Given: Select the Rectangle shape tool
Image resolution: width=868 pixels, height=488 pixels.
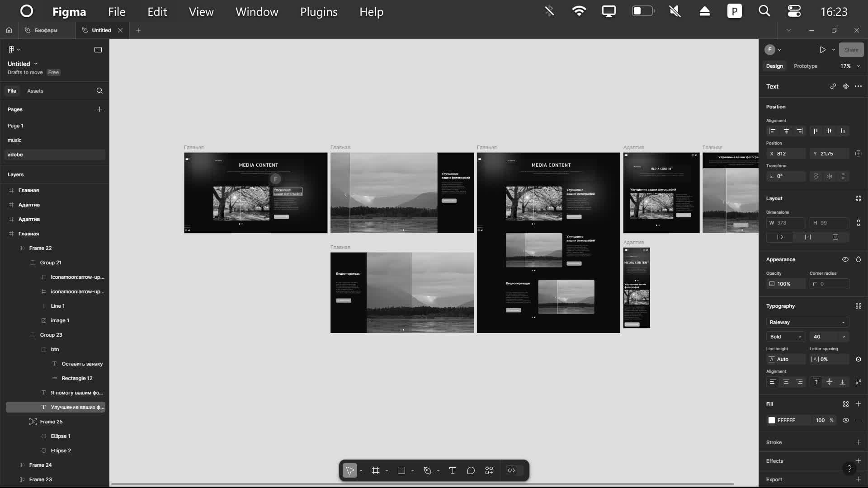Looking at the screenshot, I should 401,470.
